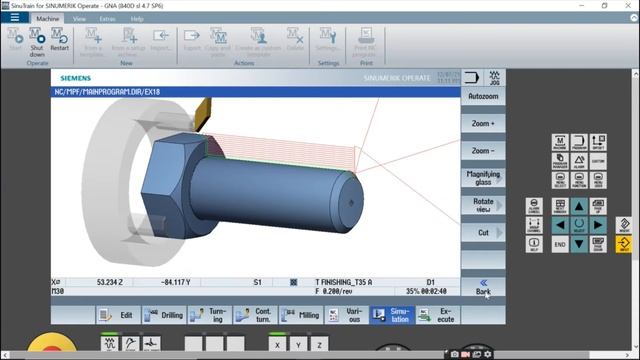The image size is (640, 360).
Task: Select the Edit horizontal softkey
Action: coord(118,315)
